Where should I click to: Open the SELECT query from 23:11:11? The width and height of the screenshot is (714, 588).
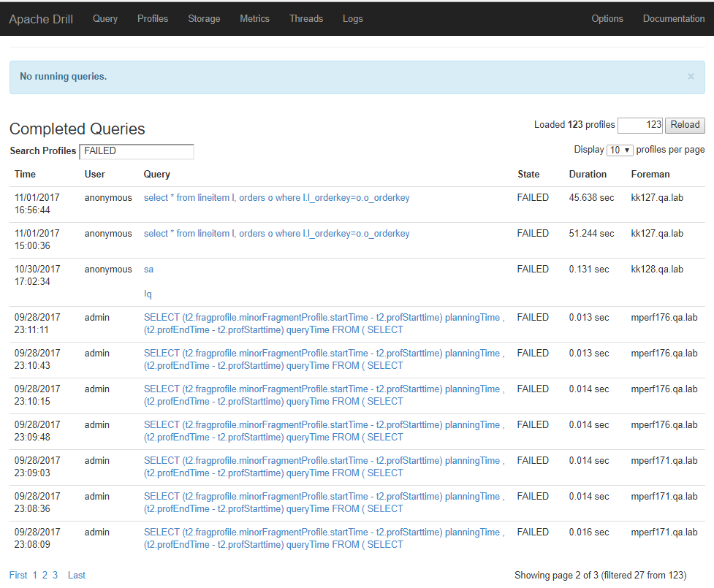coord(324,324)
